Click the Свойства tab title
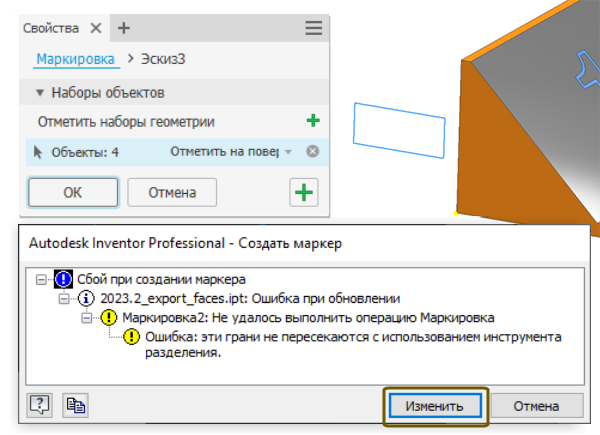 [x=51, y=28]
